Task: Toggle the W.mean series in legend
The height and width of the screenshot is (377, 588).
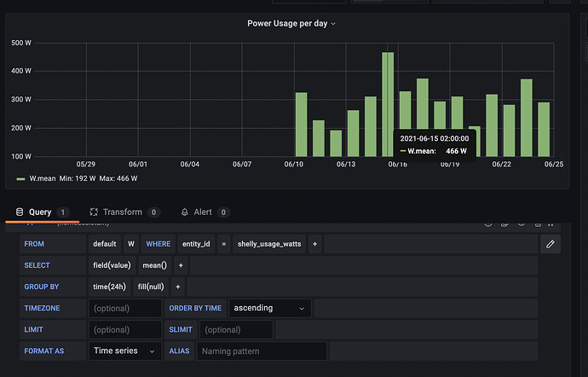Action: tap(43, 179)
